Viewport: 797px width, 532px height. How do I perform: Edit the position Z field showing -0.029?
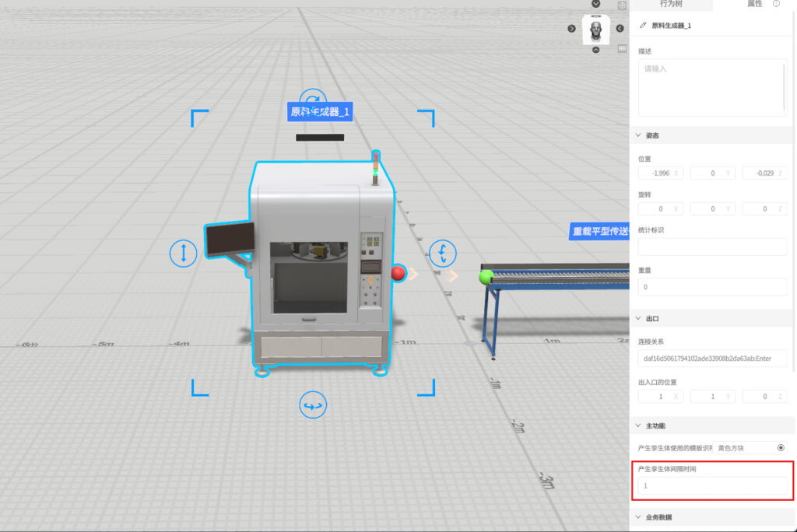[764, 173]
